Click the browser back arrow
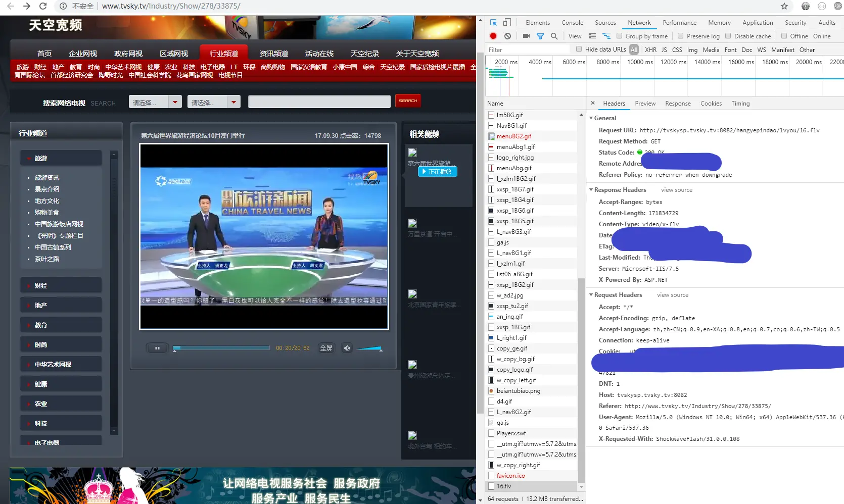The image size is (844, 504). (10, 6)
